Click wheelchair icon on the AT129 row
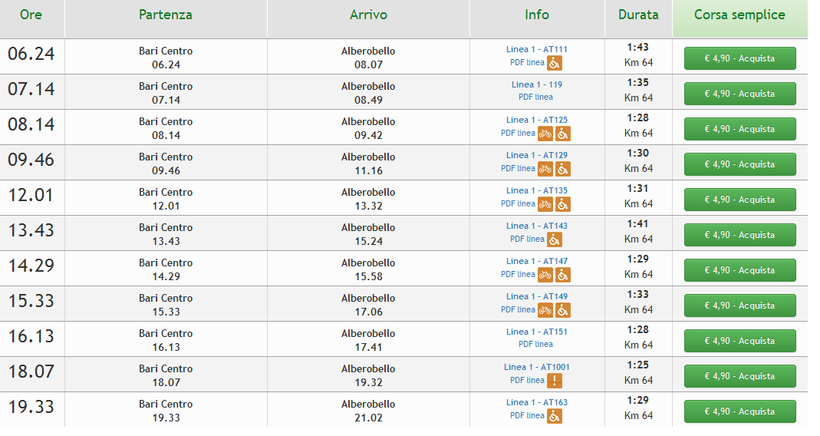 562,168
